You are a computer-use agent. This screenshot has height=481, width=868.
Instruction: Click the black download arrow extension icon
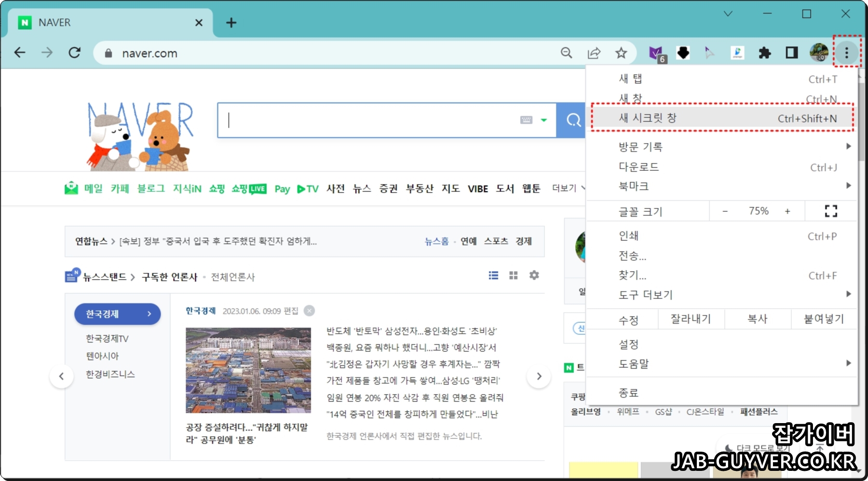tap(683, 53)
